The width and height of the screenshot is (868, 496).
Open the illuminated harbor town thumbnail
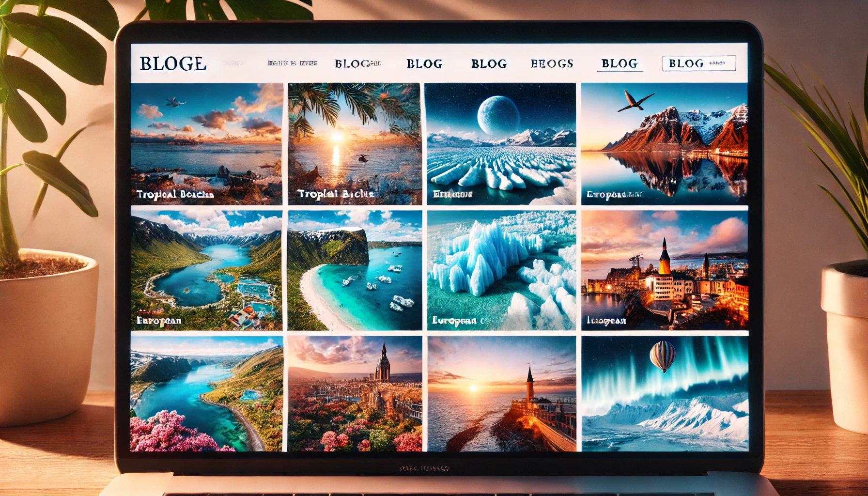click(665, 270)
